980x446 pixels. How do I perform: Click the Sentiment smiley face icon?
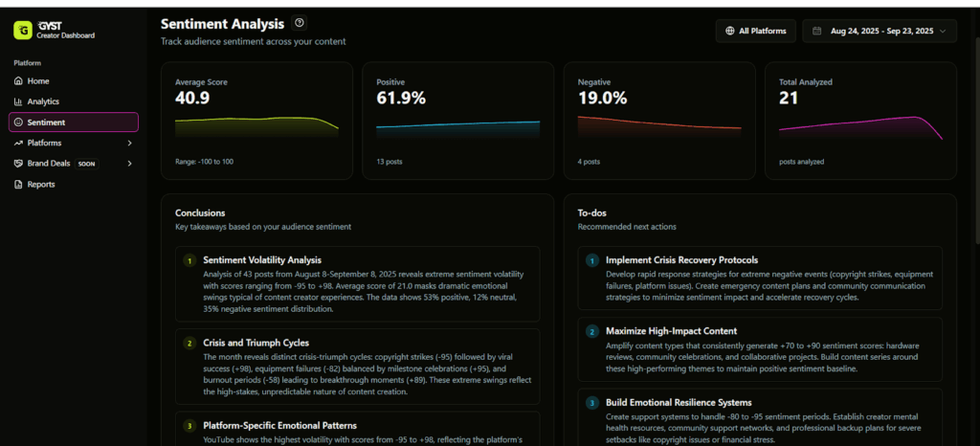click(18, 123)
